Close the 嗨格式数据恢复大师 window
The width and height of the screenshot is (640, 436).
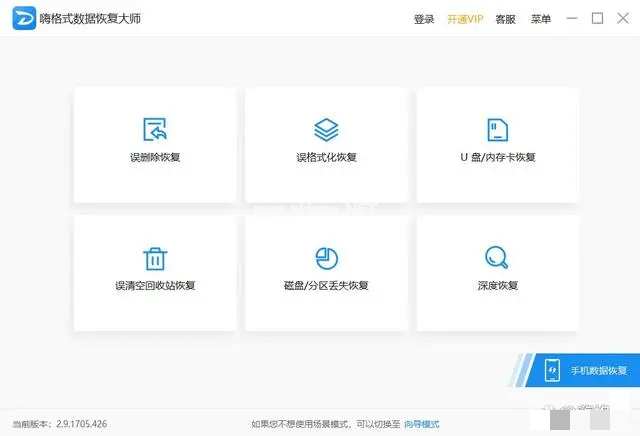click(622, 19)
